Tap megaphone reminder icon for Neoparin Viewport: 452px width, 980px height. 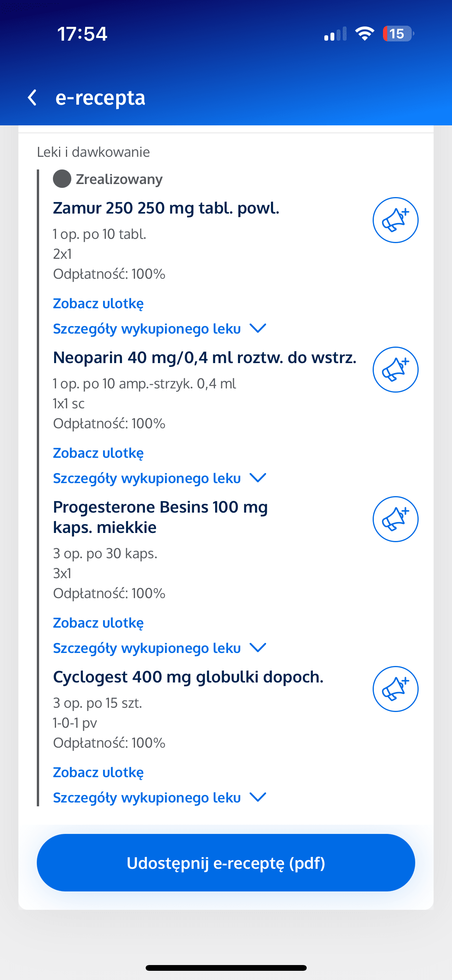click(395, 370)
